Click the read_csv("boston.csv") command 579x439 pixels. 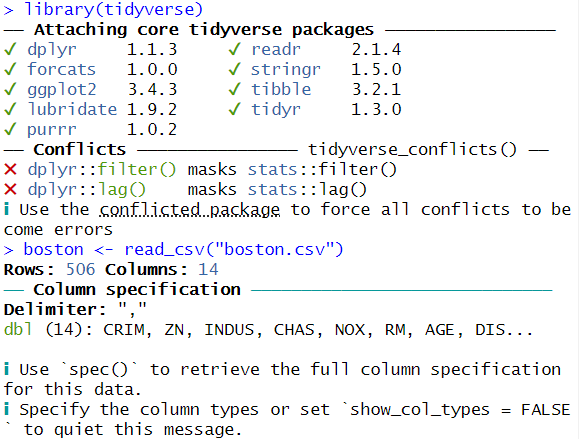point(234,250)
